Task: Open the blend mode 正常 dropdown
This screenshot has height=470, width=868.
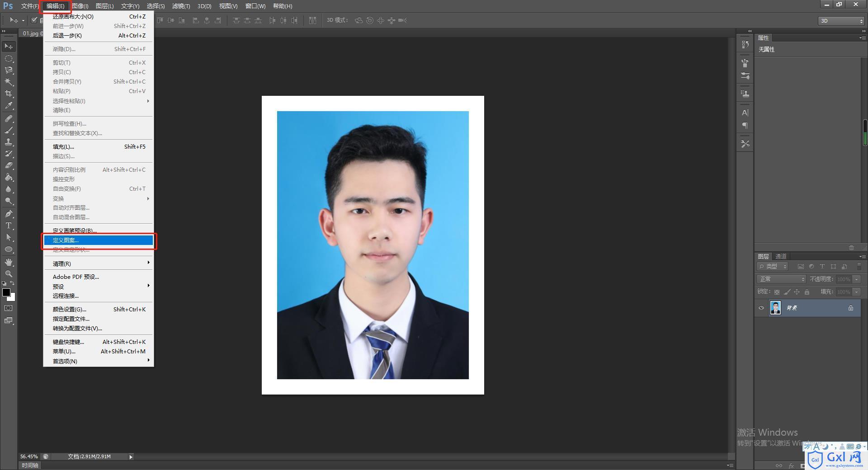Action: 781,279
